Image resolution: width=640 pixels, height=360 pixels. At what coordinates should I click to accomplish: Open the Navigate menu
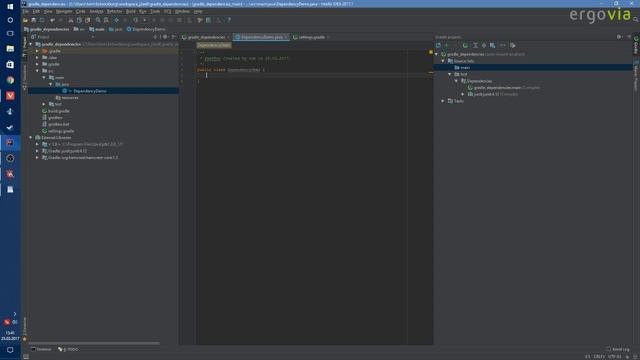pyautogui.click(x=64, y=11)
